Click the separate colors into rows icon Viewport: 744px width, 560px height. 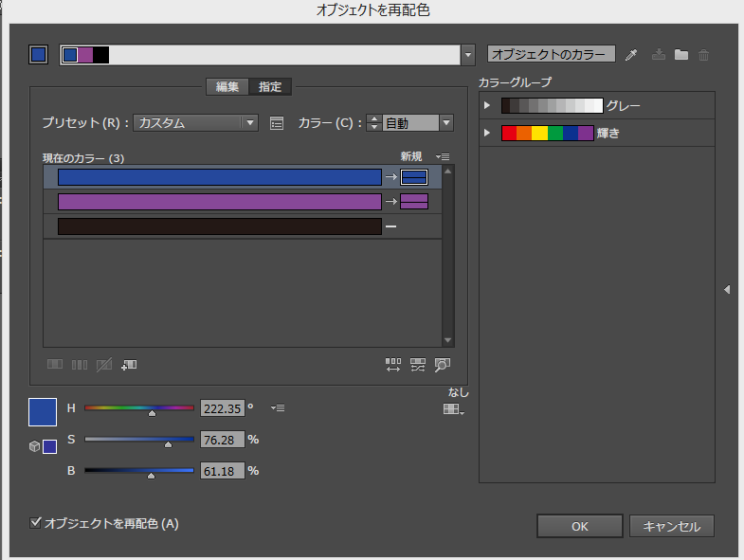tap(80, 365)
